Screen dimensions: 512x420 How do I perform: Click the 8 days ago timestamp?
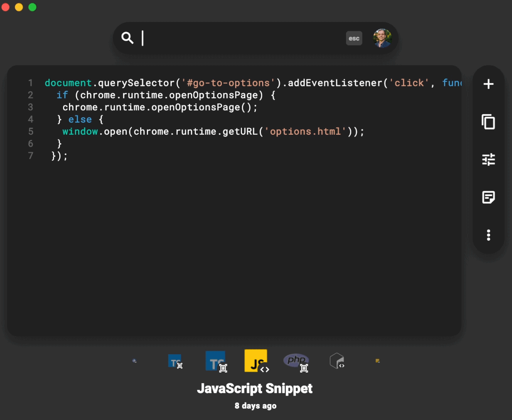256,406
